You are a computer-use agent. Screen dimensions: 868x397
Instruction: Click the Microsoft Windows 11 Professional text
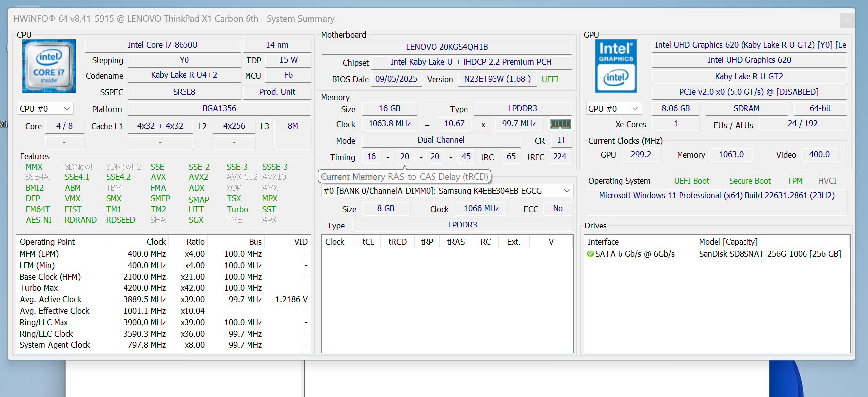[717, 195]
